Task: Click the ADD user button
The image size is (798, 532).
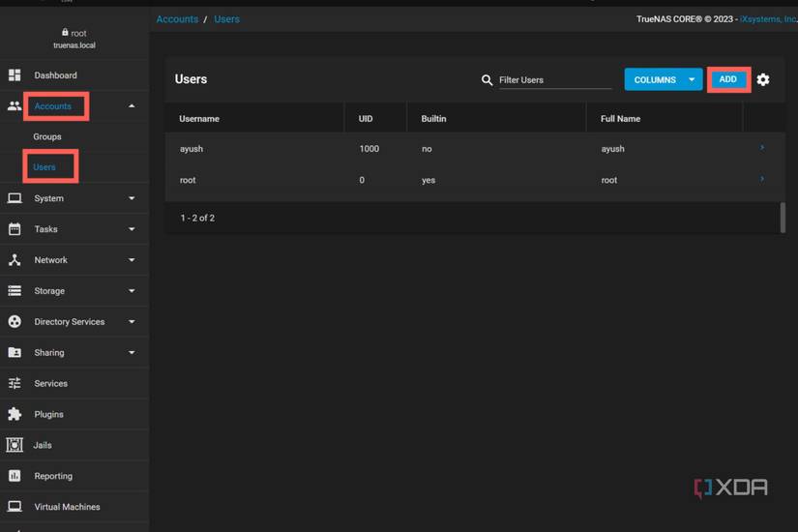Action: (x=728, y=79)
